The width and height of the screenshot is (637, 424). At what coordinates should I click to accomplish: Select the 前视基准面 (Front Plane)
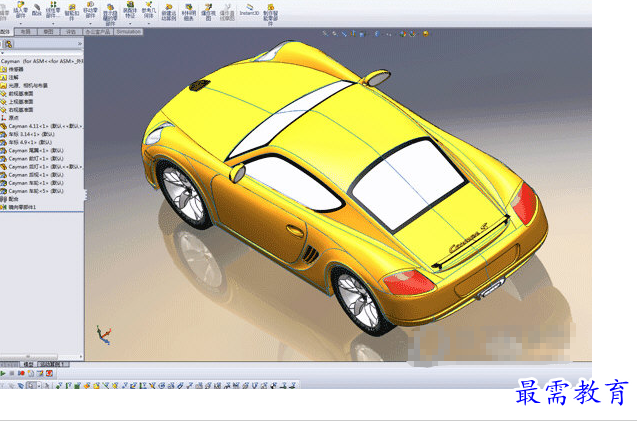17,93
